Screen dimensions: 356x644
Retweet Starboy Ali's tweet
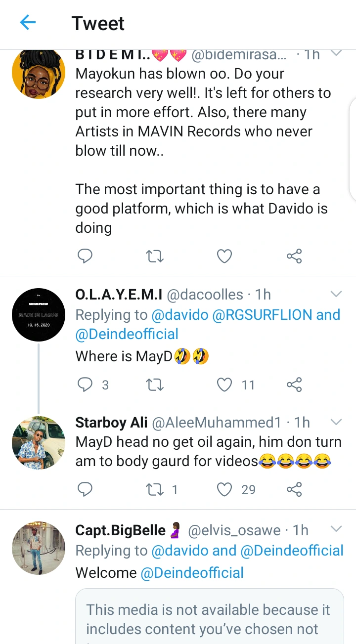click(x=155, y=489)
